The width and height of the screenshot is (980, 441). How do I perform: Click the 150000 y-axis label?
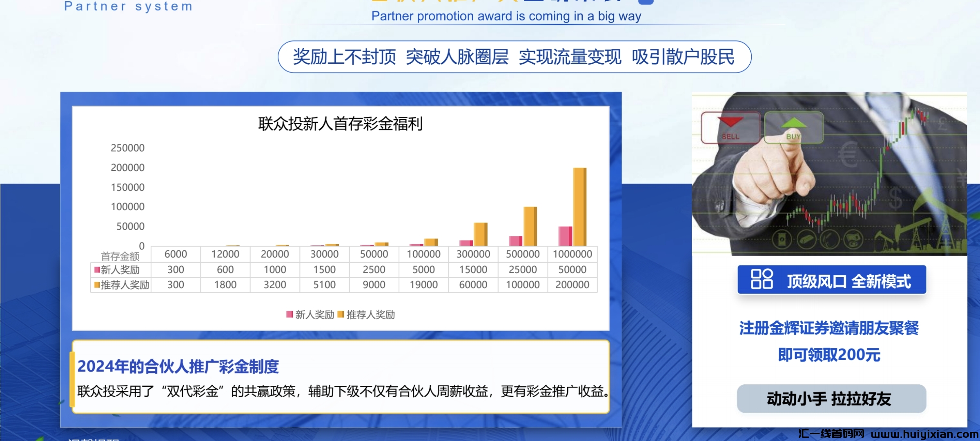[127, 187]
